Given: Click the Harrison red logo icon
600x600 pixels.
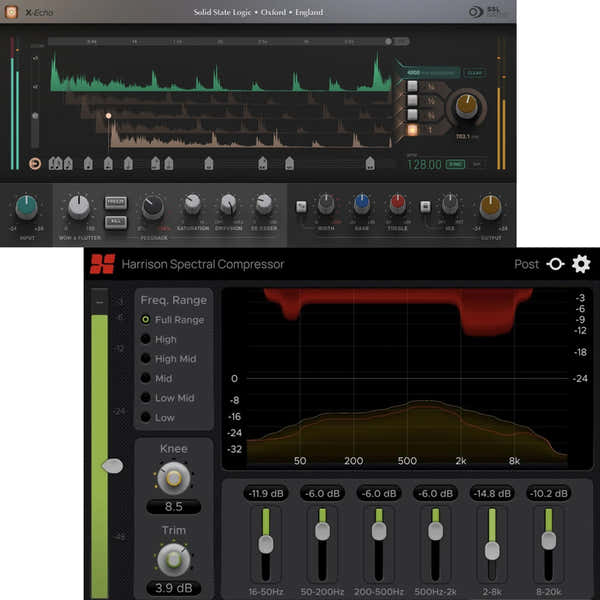Looking at the screenshot, I should [x=102, y=264].
